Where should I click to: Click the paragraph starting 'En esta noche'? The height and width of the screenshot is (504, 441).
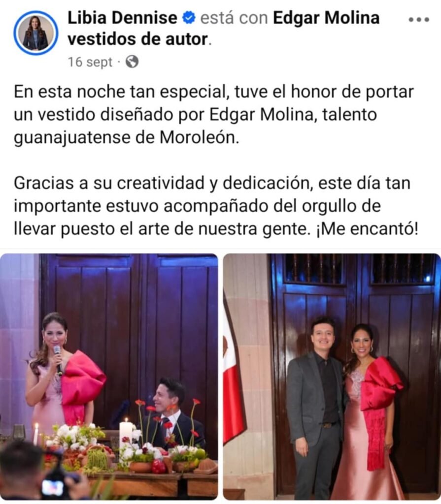click(213, 115)
